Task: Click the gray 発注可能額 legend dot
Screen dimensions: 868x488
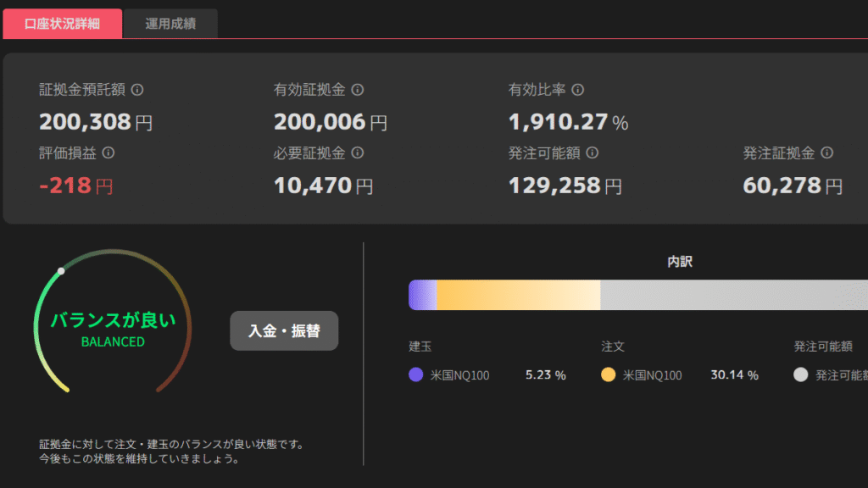Action: 801,374
